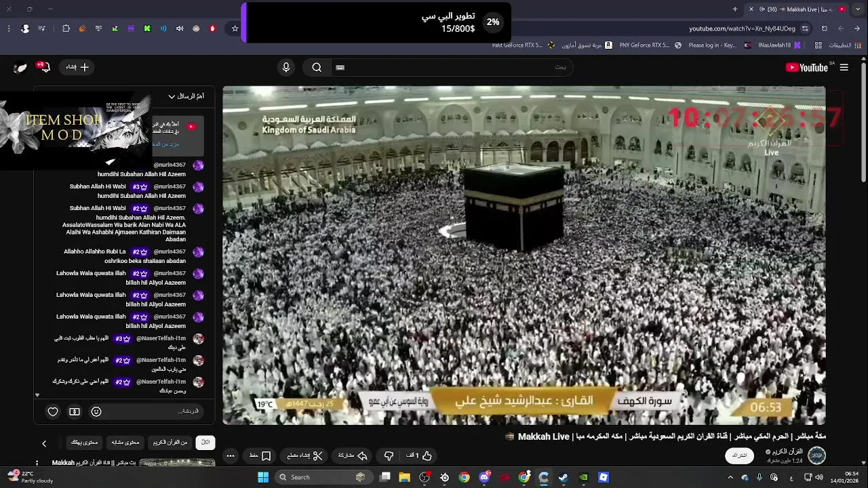The image size is (868, 488).
Task: Select the محتوى يهمّك filter chip
Action: (85, 443)
